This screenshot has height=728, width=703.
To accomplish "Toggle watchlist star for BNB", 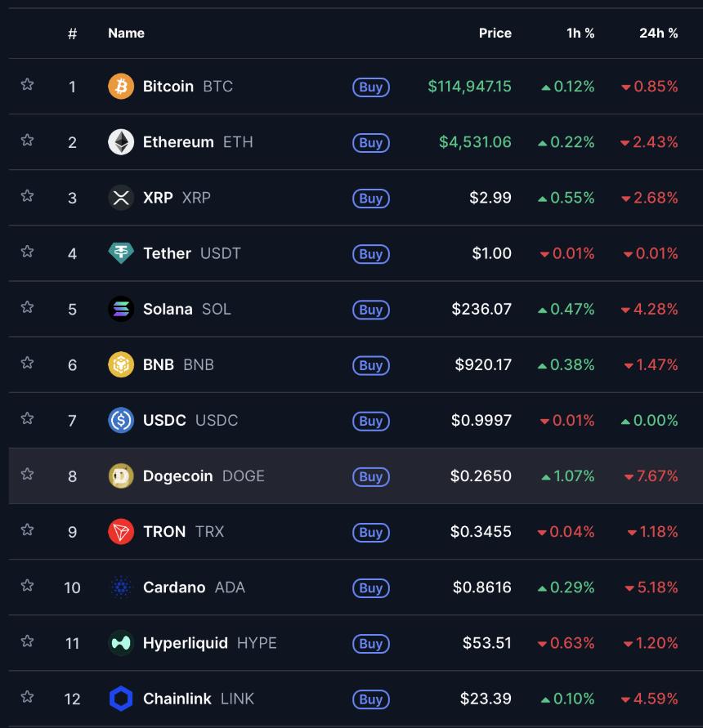I will 28,363.
